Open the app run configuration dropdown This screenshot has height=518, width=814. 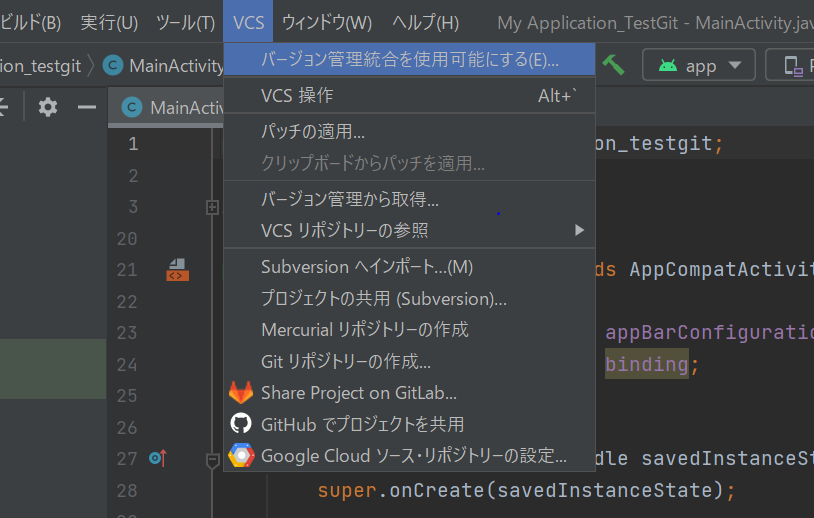tap(699, 65)
